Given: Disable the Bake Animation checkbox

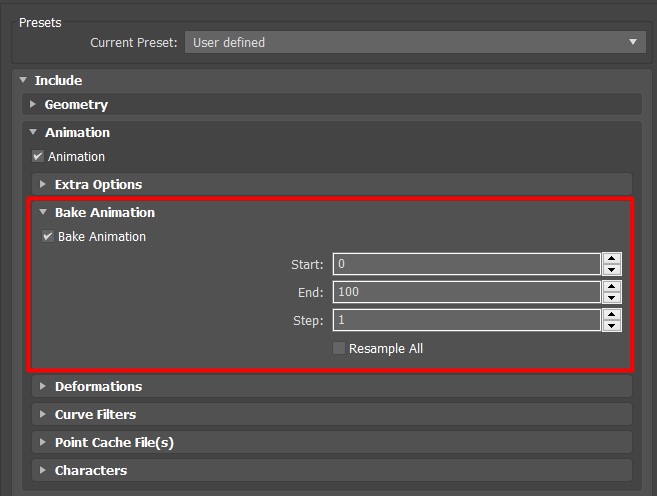Looking at the screenshot, I should [x=48, y=236].
